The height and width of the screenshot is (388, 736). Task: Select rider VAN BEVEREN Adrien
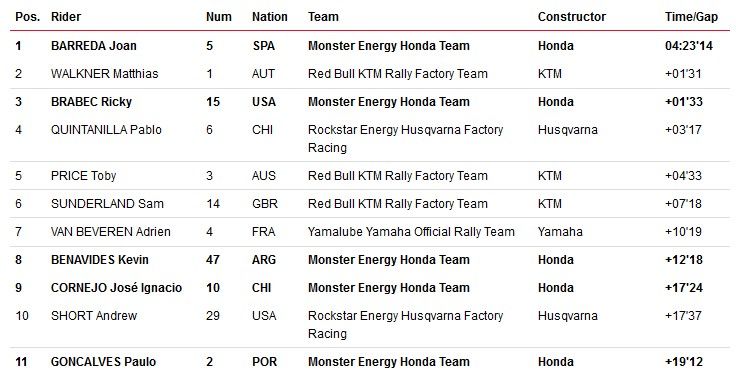(111, 232)
